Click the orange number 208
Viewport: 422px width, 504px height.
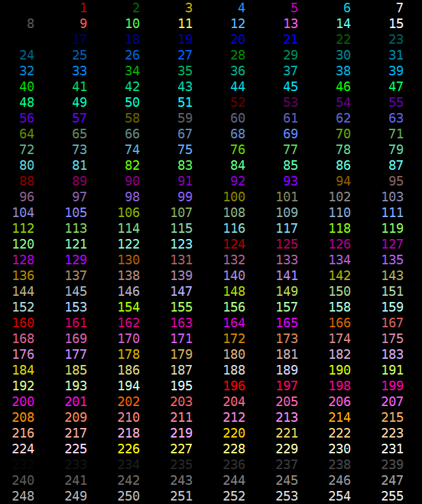(23, 417)
